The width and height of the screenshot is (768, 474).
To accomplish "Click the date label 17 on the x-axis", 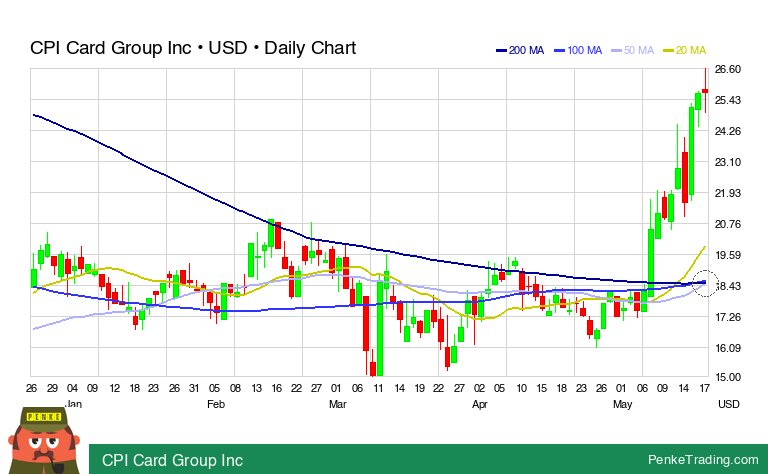I will click(x=704, y=388).
